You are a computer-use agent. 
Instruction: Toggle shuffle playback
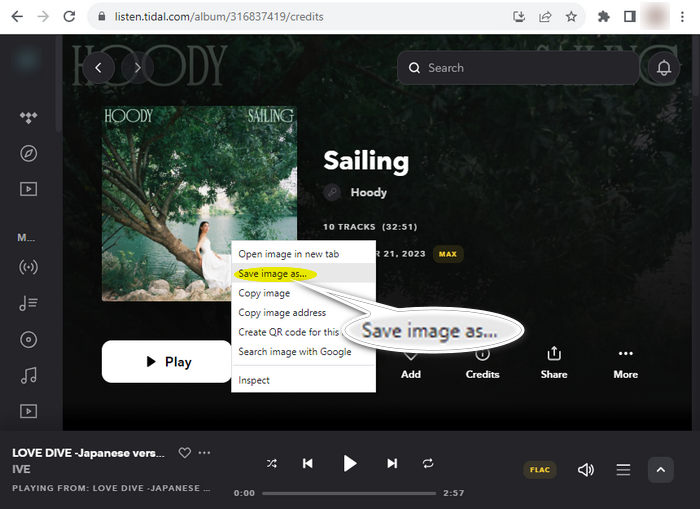271,463
